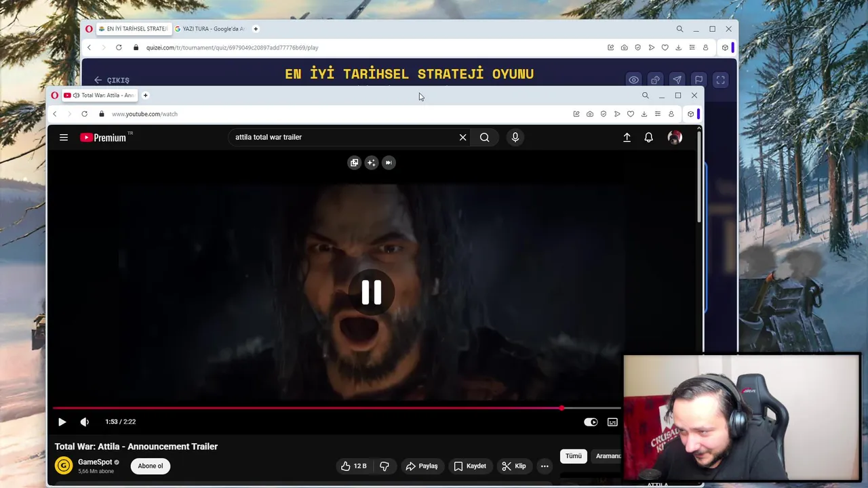Seek using the red video progress bar
The image size is (868, 488).
[x=337, y=408]
